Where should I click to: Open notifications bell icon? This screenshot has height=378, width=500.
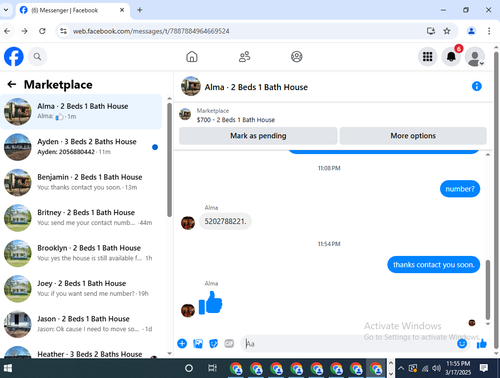[451, 57]
